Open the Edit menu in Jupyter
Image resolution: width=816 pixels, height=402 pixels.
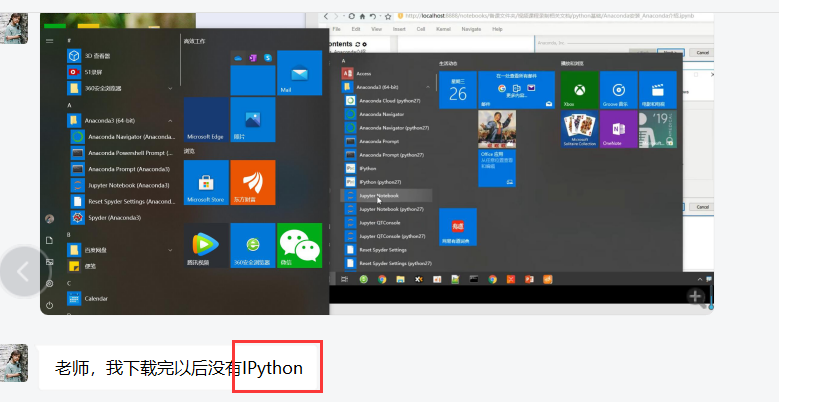coord(355,29)
